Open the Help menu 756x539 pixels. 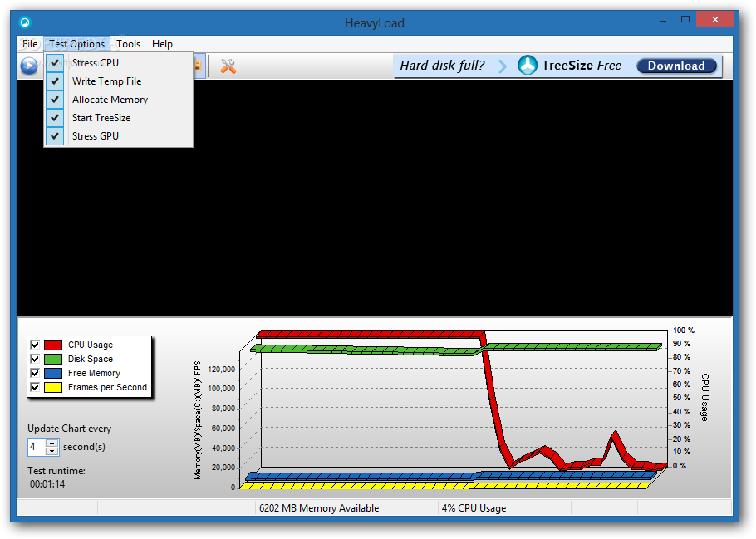click(163, 44)
